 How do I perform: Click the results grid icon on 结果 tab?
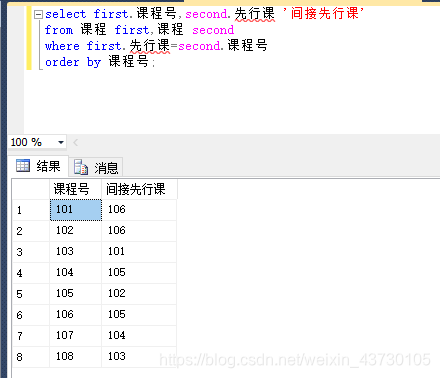23,166
